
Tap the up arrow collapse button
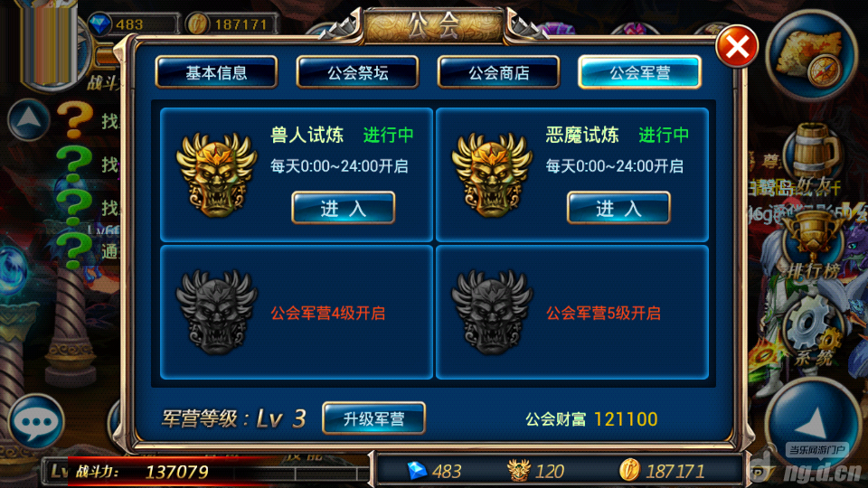pyautogui.click(x=29, y=119)
